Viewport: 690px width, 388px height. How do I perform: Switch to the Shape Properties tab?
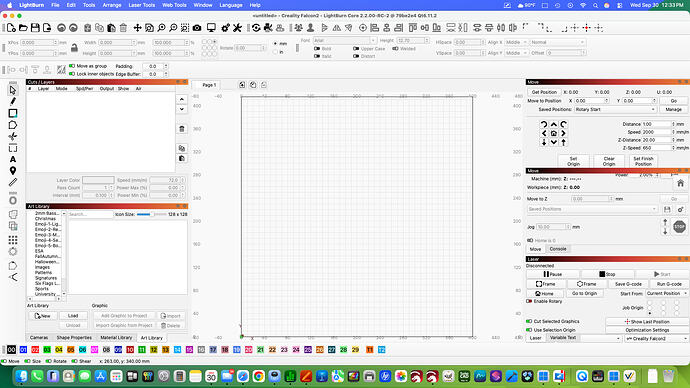[74, 337]
